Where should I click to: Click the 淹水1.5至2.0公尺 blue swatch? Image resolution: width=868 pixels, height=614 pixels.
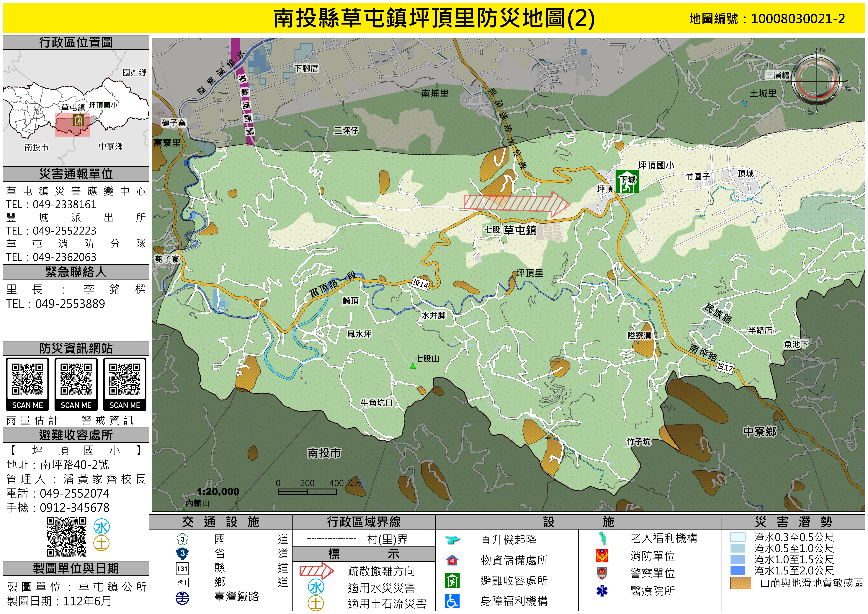(738, 570)
